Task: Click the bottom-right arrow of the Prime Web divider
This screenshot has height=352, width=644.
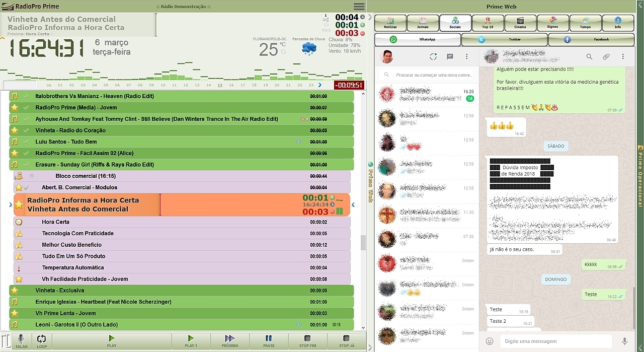Action: [x=370, y=347]
